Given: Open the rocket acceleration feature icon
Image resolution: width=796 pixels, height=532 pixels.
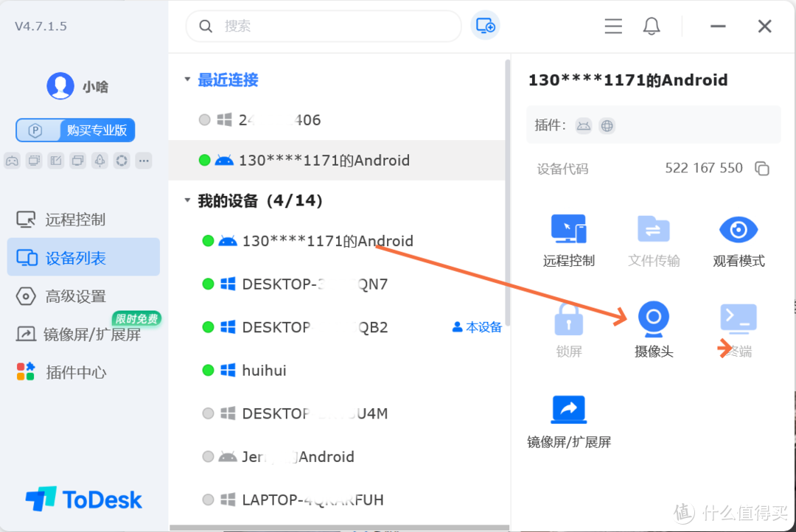Looking at the screenshot, I should [x=100, y=161].
